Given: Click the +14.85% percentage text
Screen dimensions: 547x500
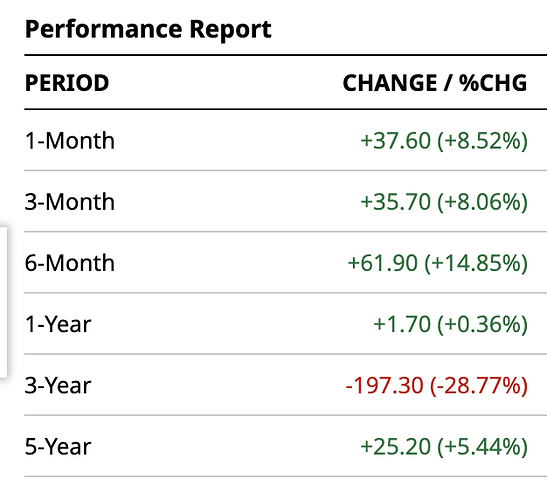Looking at the screenshot, I should pyautogui.click(x=476, y=263).
